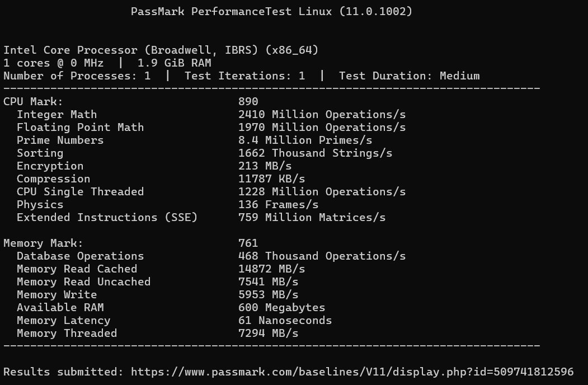Click the CPU Mark score 890
Viewport: 588px width, 385px height.
[x=248, y=102]
